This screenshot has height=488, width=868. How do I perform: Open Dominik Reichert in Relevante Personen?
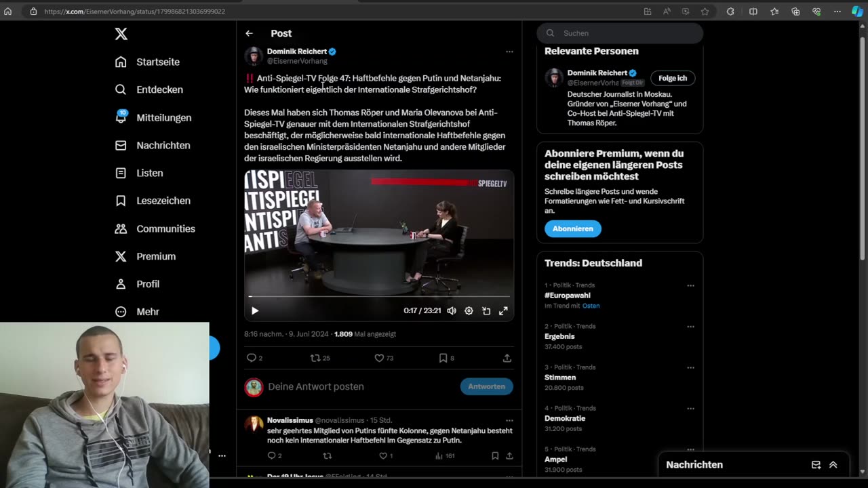[597, 73]
